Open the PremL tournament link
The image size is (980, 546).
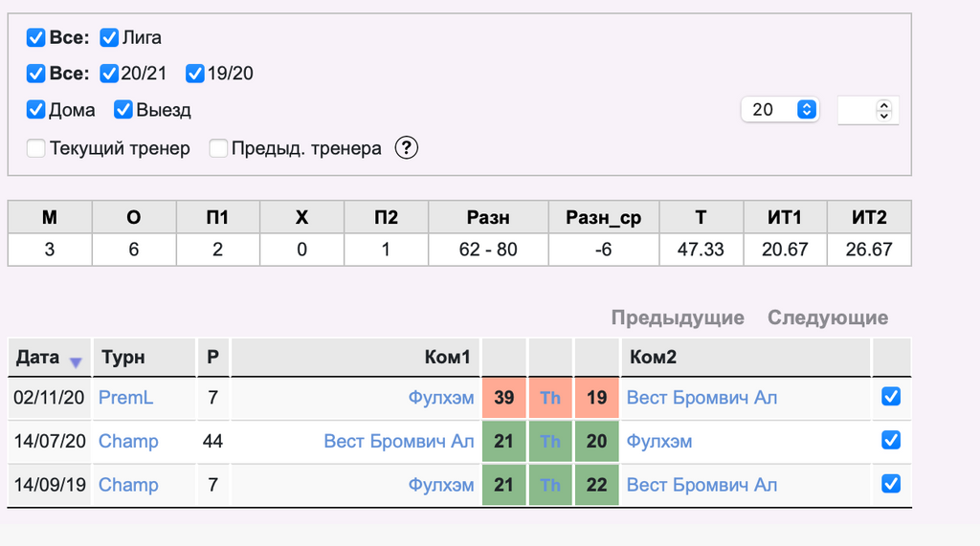point(125,398)
